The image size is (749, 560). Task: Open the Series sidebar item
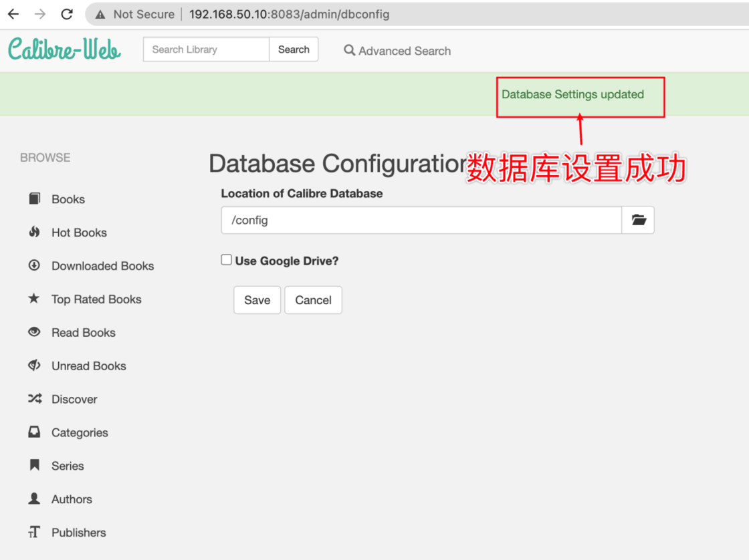[x=68, y=466]
